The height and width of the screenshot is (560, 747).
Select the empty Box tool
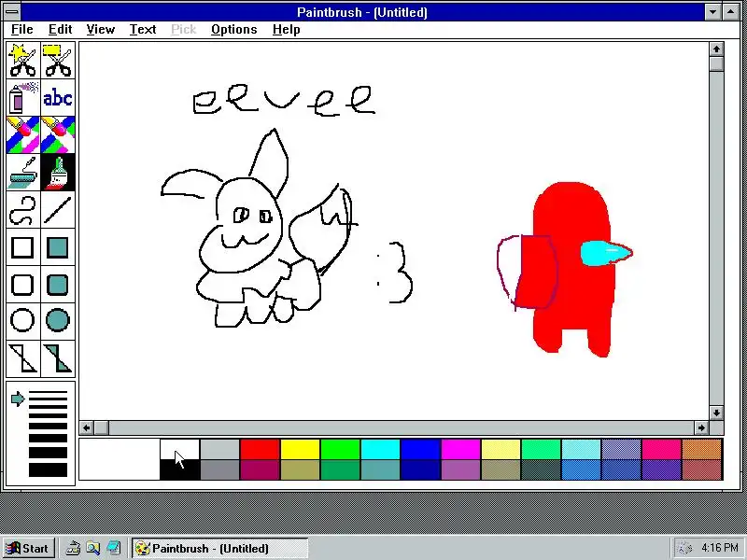(x=22, y=247)
